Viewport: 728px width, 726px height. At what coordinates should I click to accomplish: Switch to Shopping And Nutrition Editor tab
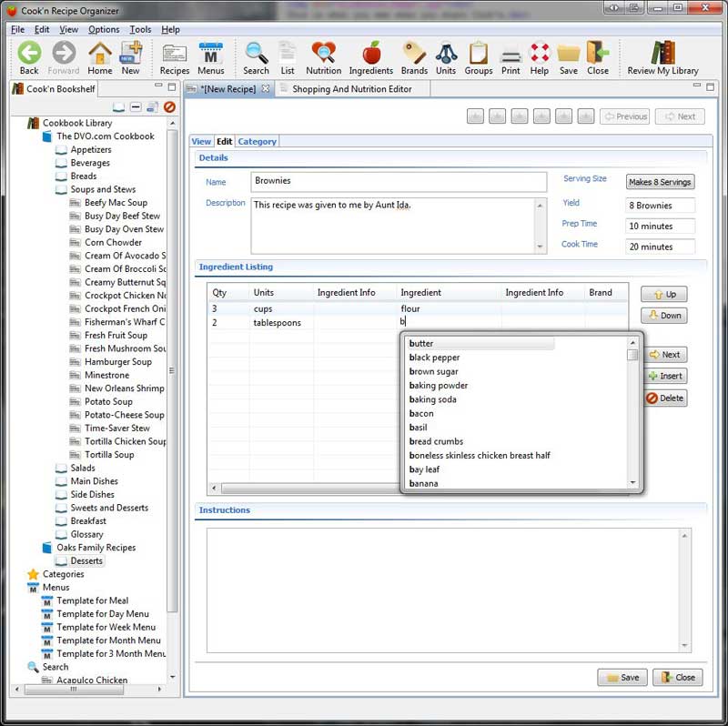point(352,88)
